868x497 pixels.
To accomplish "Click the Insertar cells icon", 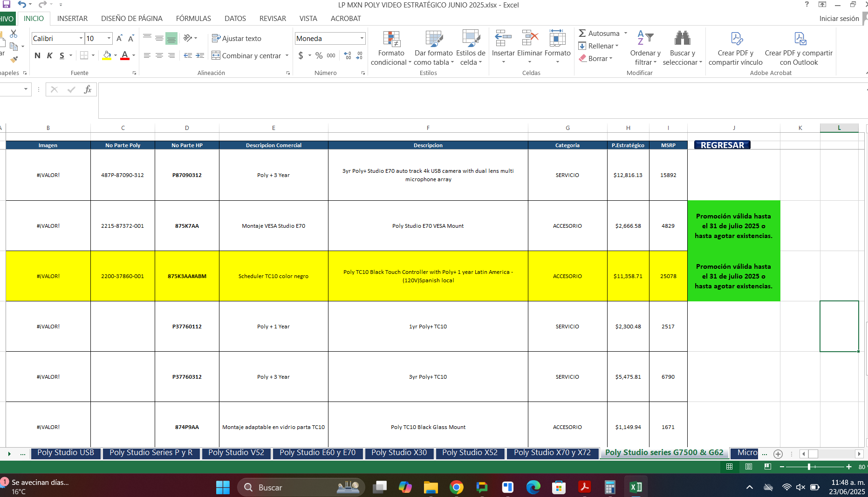I will point(503,38).
